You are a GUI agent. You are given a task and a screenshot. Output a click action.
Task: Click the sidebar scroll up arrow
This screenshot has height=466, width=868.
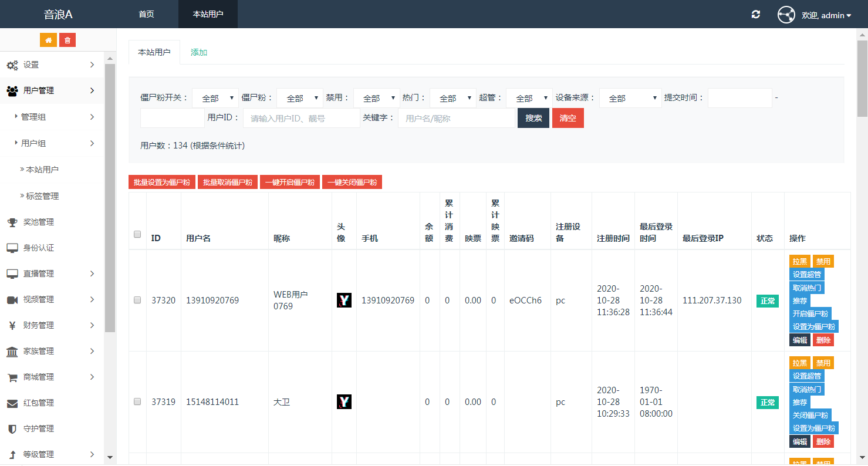110,58
